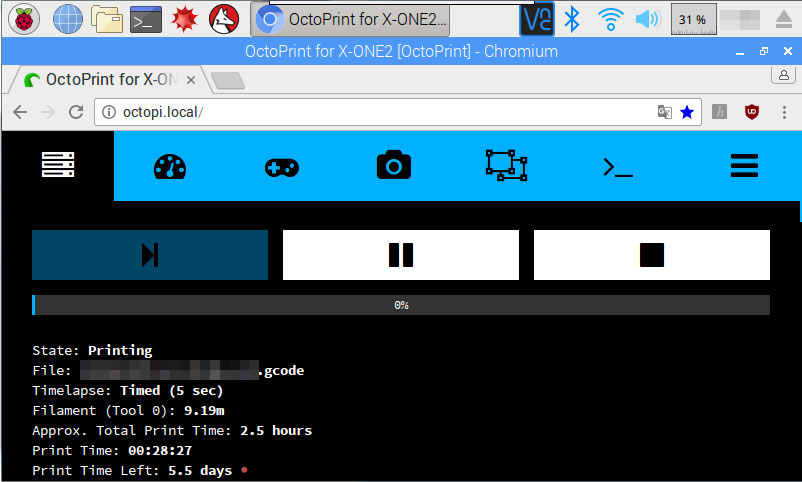
Task: Open a new browser tab
Action: click(x=228, y=80)
